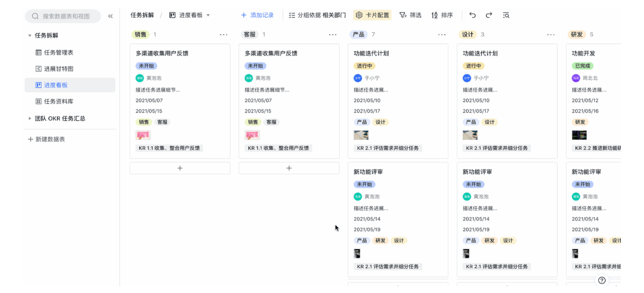The height and width of the screenshot is (293, 644).
Task: Collapse the sidebar with double-chevron icon
Action: tap(110, 16)
